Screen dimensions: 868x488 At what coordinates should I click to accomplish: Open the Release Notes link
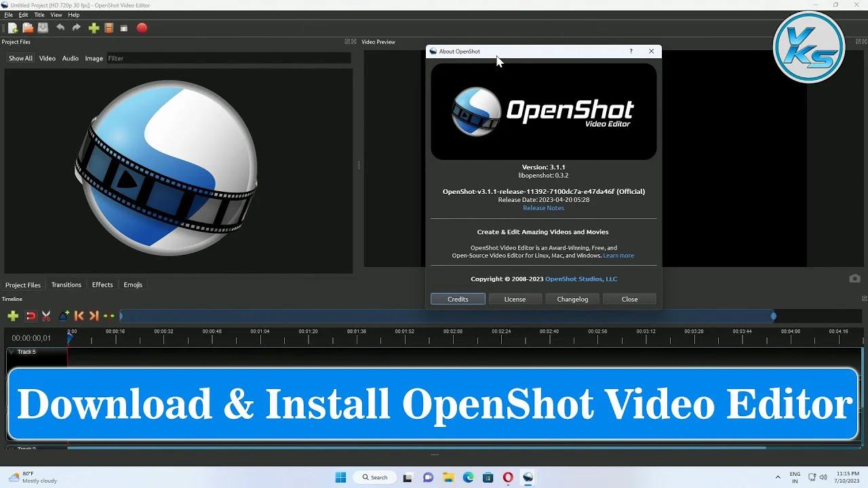543,207
